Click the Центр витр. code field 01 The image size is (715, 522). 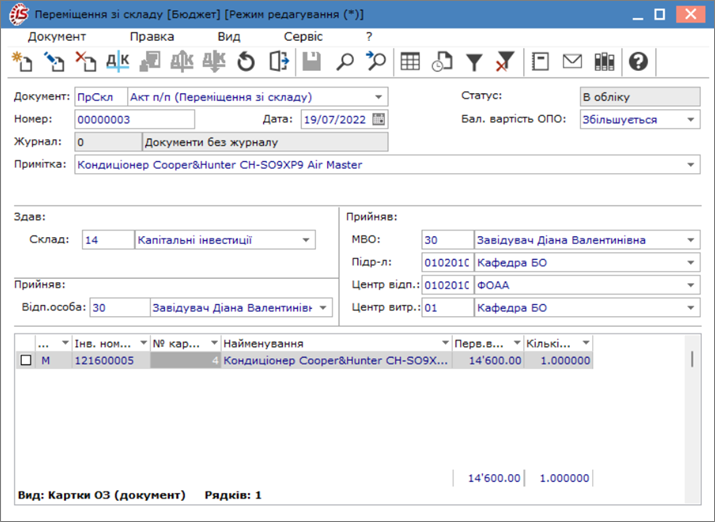click(x=448, y=308)
